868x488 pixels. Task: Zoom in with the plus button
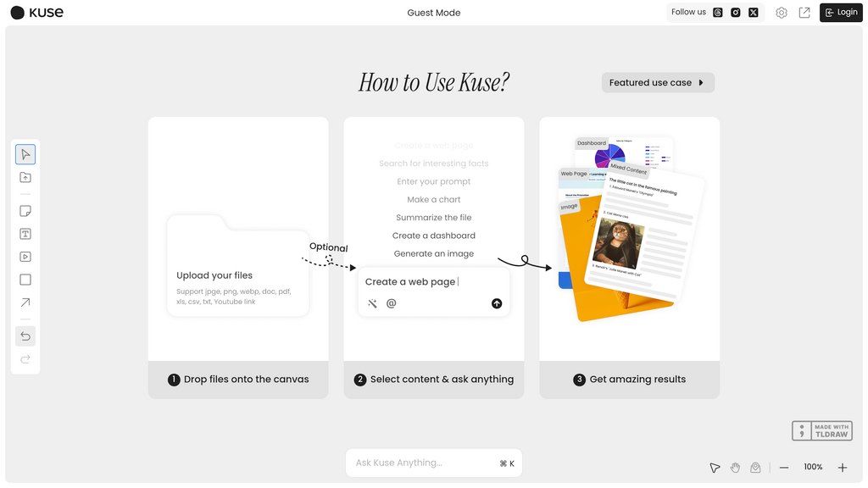pos(842,468)
